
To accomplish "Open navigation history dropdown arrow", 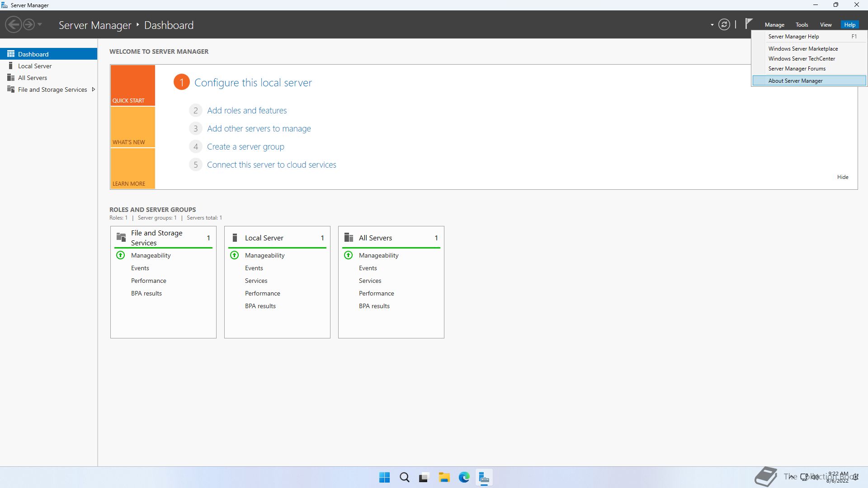I will pyautogui.click(x=40, y=24).
